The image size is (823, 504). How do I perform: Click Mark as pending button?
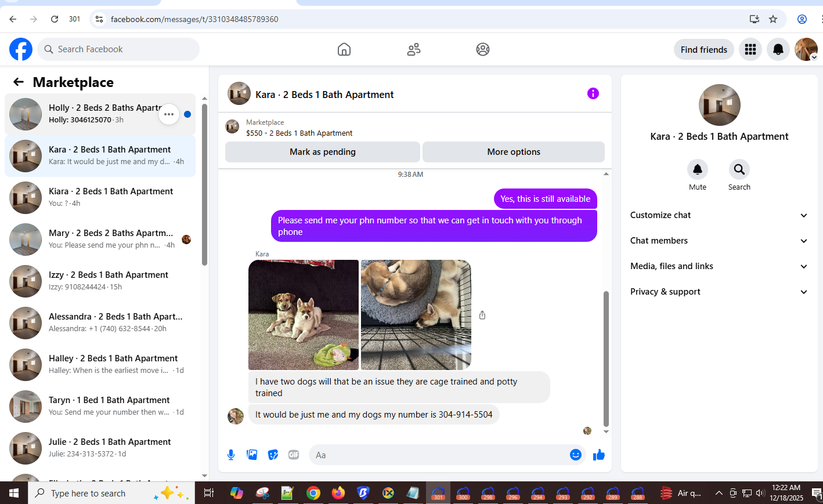tap(323, 152)
